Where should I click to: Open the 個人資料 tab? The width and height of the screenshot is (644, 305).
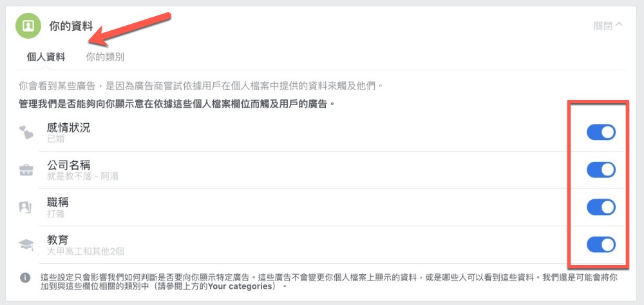pyautogui.click(x=46, y=57)
